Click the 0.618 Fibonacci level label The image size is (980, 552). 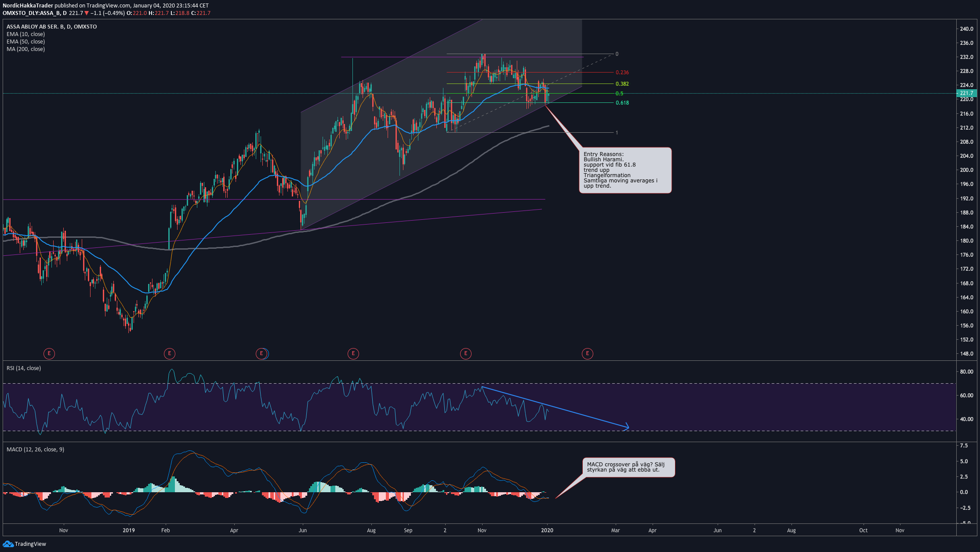click(x=622, y=103)
